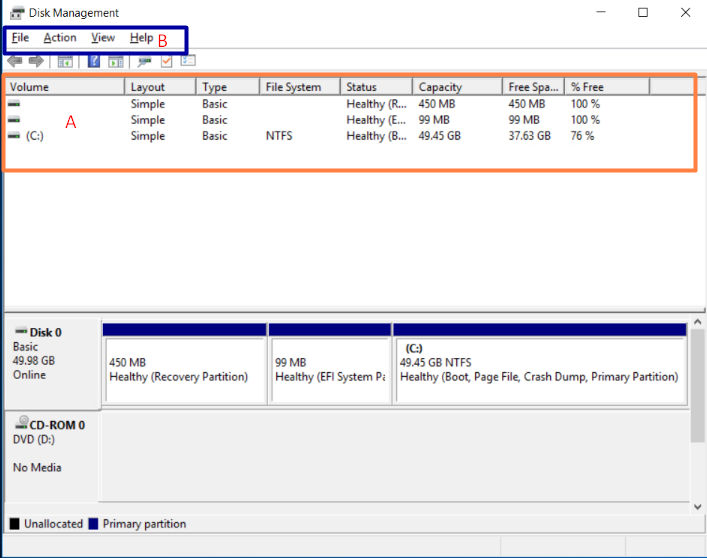Select the (C:) 49.45 GB NTFS partition block
Viewport: 707px width, 558px height.
[x=540, y=364]
